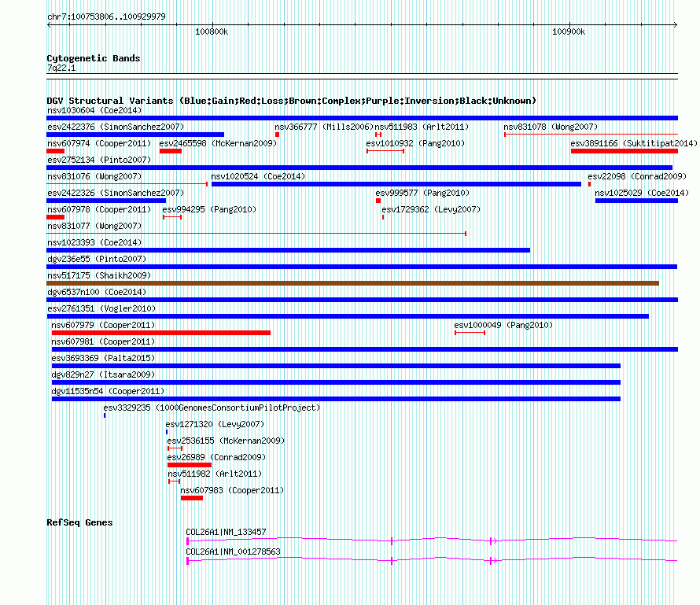Click the 100800k ruler tick label
Image resolution: width=700 pixels, height=605 pixels.
point(212,31)
